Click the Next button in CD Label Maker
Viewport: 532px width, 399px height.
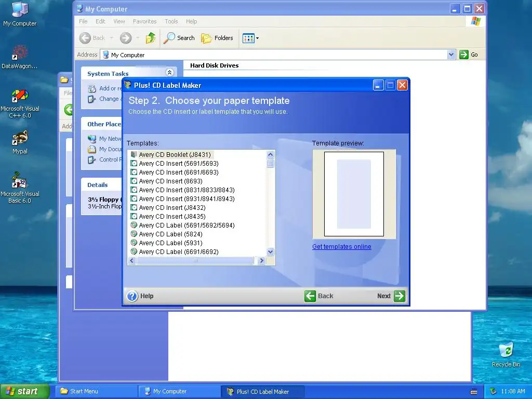(x=391, y=296)
